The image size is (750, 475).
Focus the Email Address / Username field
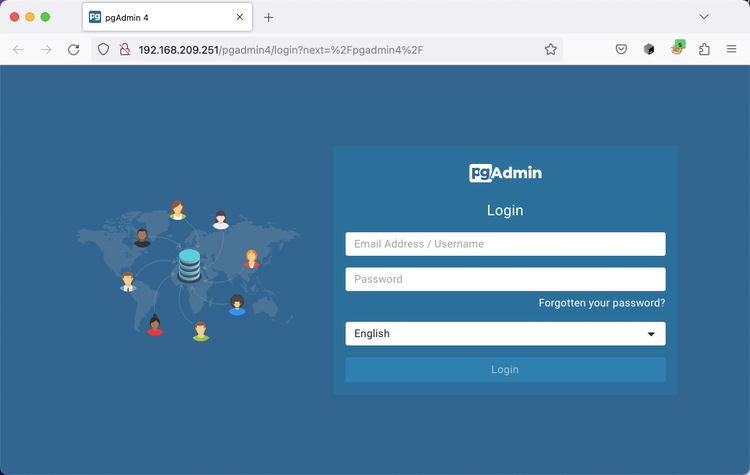click(505, 244)
